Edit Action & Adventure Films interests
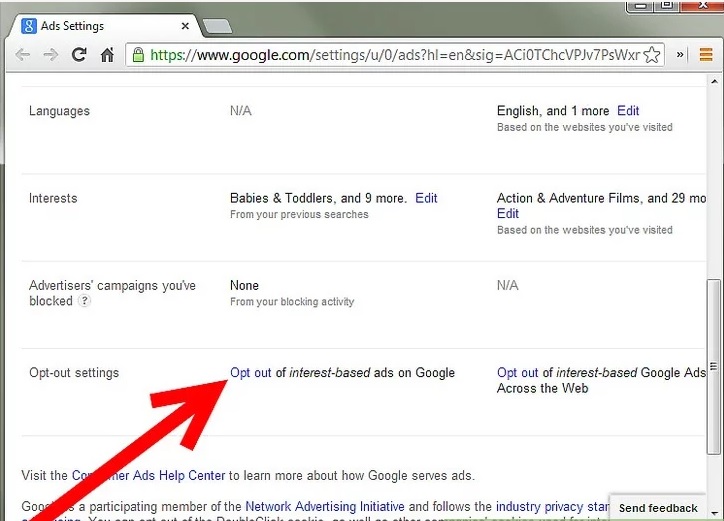The width and height of the screenshot is (724, 521). (507, 213)
